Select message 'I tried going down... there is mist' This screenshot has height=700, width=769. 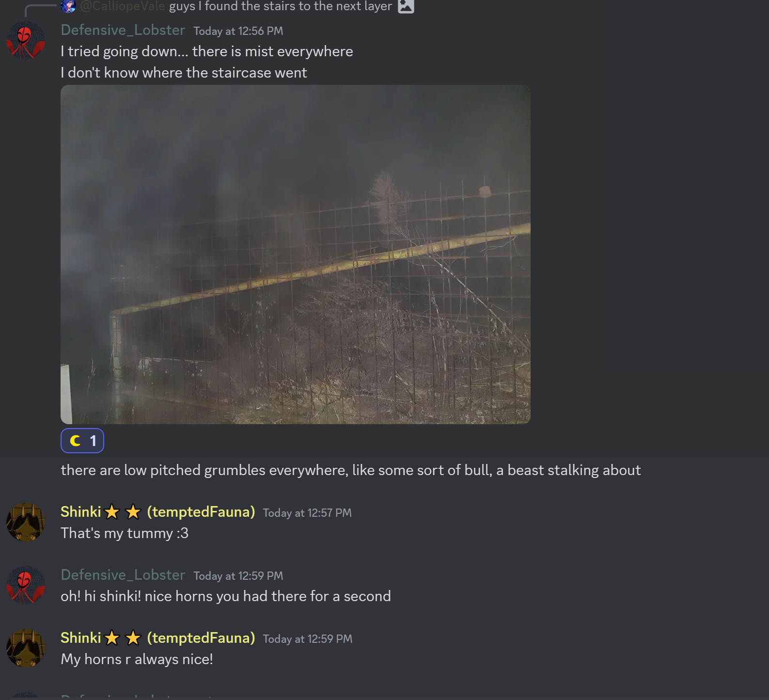[207, 51]
